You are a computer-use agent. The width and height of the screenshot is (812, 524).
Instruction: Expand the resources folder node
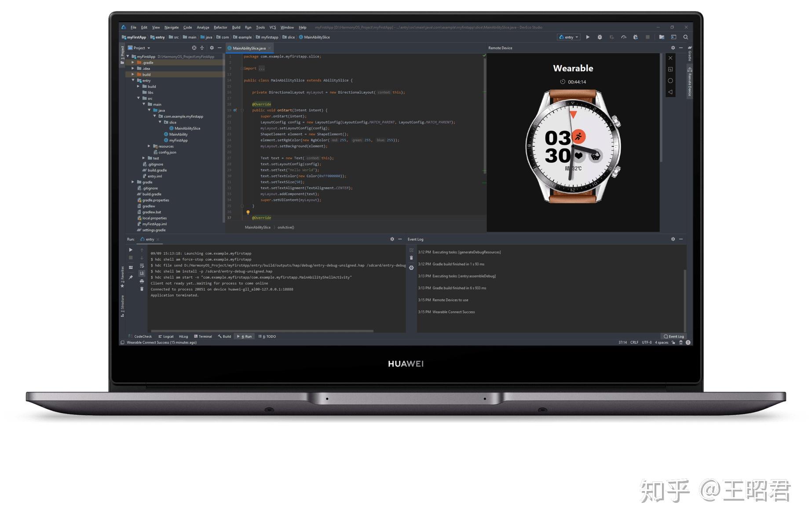point(149,146)
